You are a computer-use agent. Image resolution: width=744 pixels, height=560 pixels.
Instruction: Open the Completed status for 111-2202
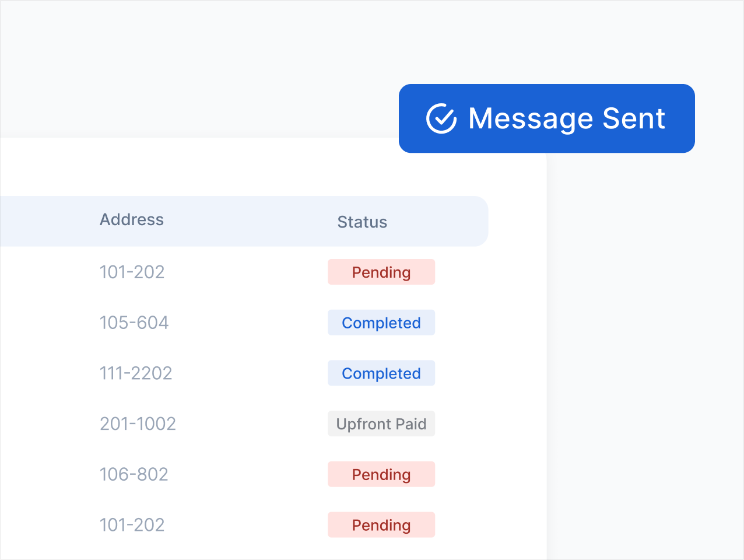(x=381, y=373)
